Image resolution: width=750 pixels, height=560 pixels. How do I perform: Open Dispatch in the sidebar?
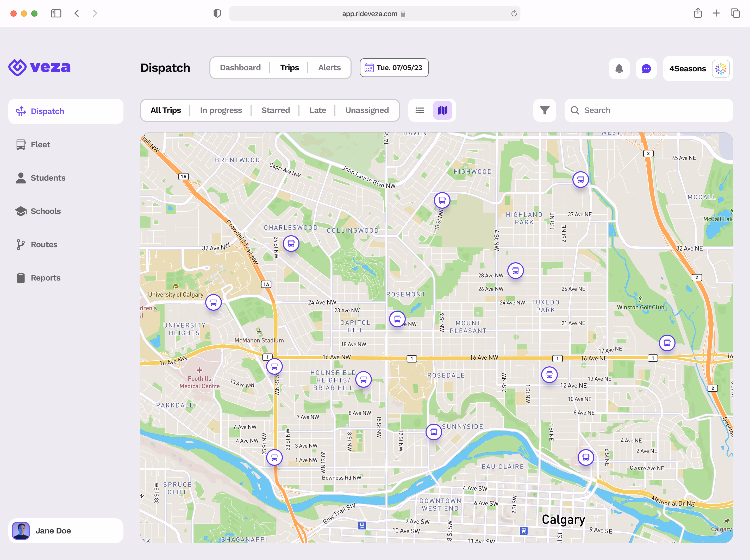(66, 111)
